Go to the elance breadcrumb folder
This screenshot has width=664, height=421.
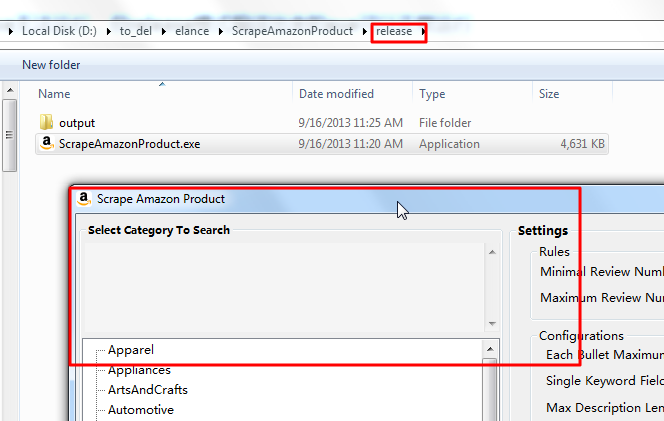192,31
